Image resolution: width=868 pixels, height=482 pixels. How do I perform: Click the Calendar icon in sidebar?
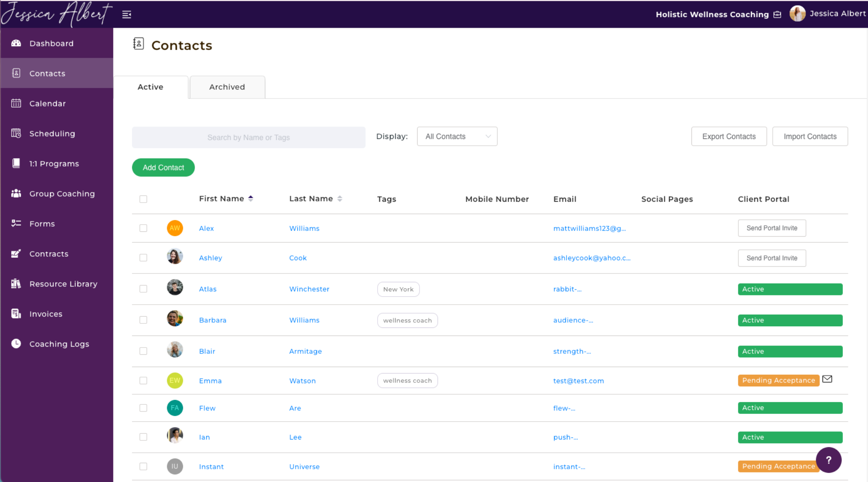[x=16, y=103]
